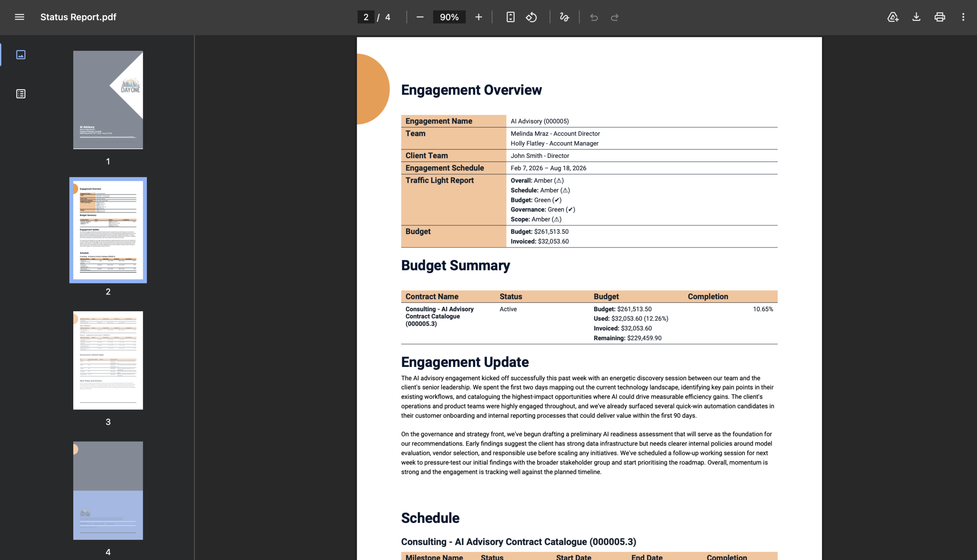Open the page 3 thumbnail
This screenshot has height=560, width=977.
[x=108, y=360]
